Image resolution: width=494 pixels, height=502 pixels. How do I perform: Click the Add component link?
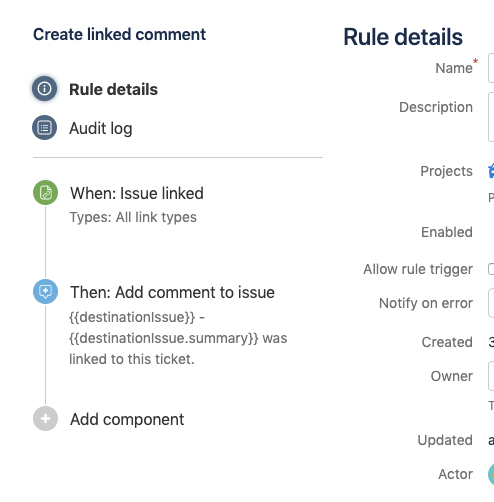[127, 419]
